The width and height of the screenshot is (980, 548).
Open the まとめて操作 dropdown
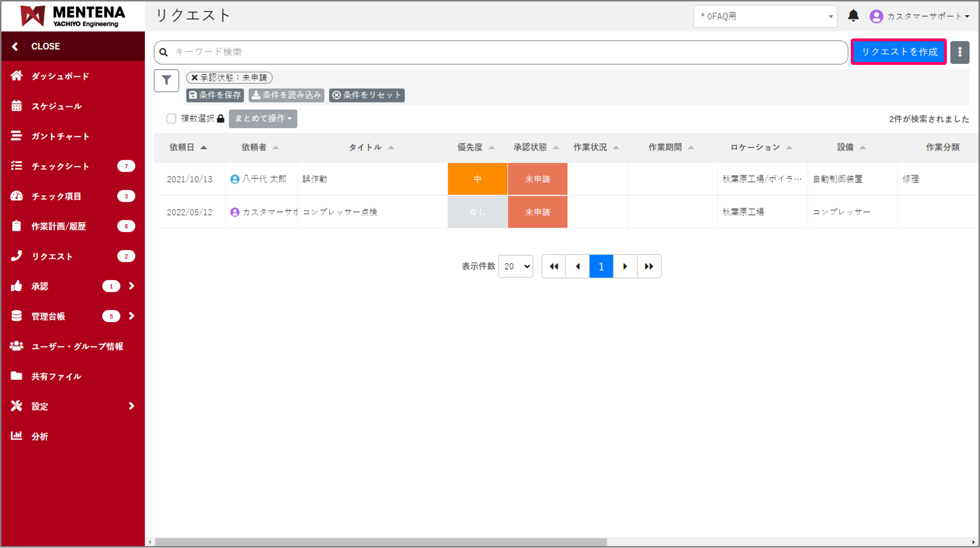click(263, 118)
